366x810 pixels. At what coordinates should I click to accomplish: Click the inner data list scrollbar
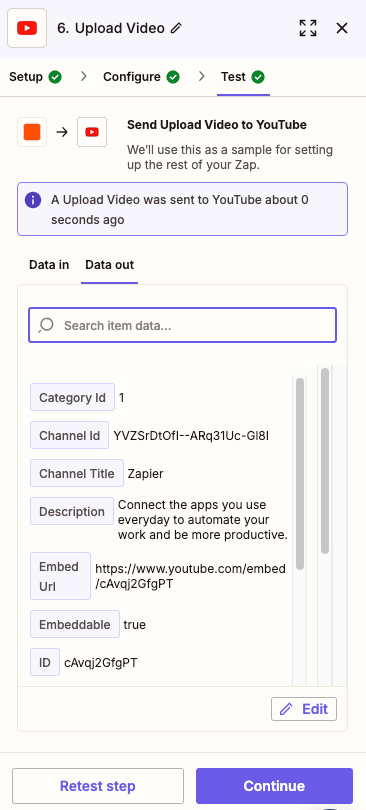coord(300,474)
